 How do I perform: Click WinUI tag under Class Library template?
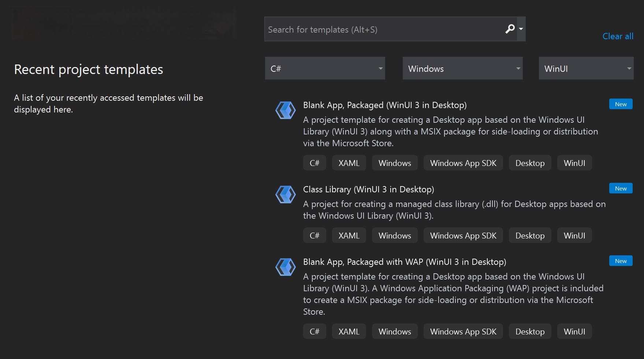574,236
